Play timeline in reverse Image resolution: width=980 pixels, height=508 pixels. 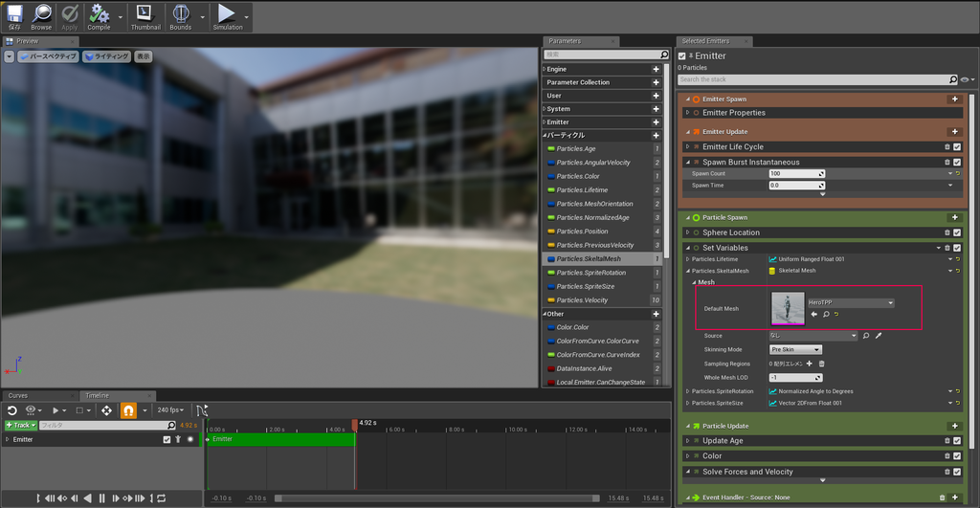coord(88,498)
